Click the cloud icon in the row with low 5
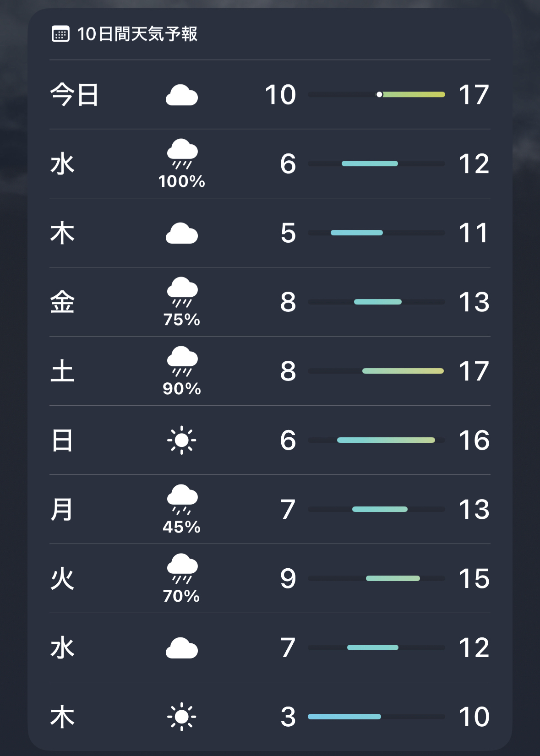Image resolution: width=540 pixels, height=756 pixels. [181, 234]
